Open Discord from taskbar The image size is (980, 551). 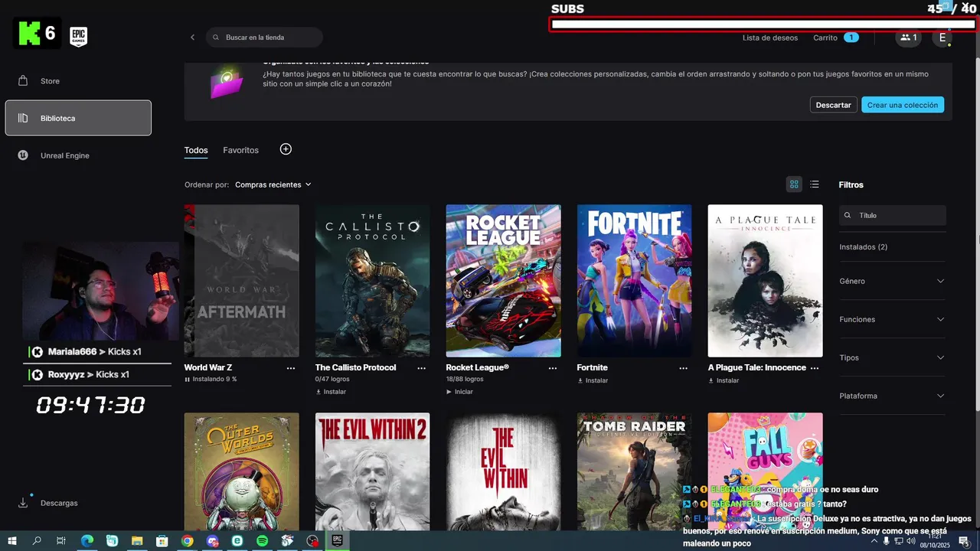(212, 541)
